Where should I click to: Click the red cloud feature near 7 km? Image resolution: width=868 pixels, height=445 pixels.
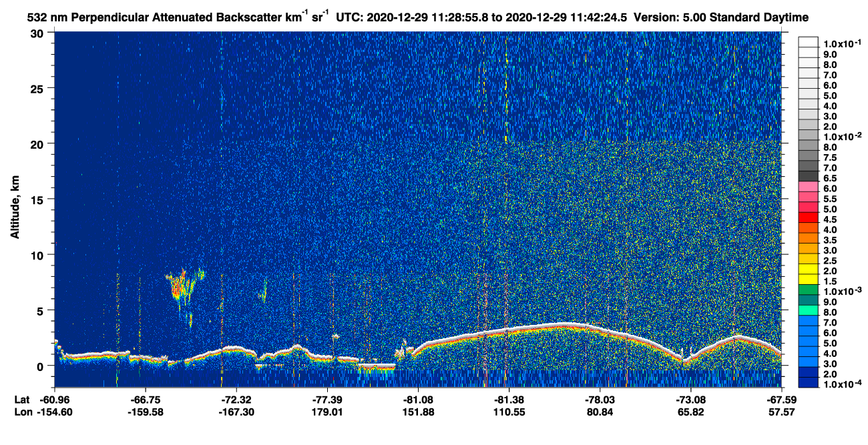point(179,288)
